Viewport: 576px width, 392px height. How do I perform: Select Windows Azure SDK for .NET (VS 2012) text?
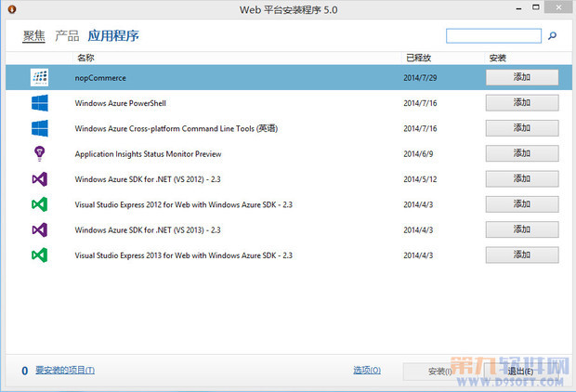pyautogui.click(x=148, y=179)
